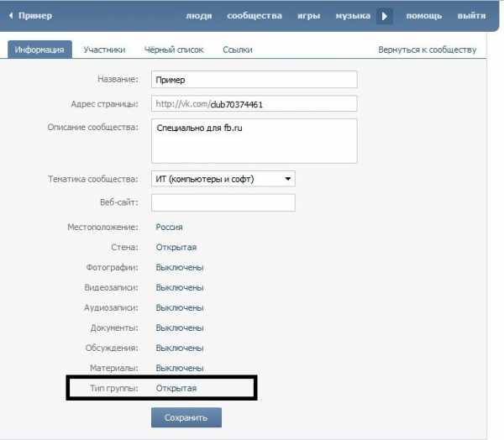Toggle the Стена setting Открытая
The width and height of the screenshot is (504, 440).
coord(176,247)
